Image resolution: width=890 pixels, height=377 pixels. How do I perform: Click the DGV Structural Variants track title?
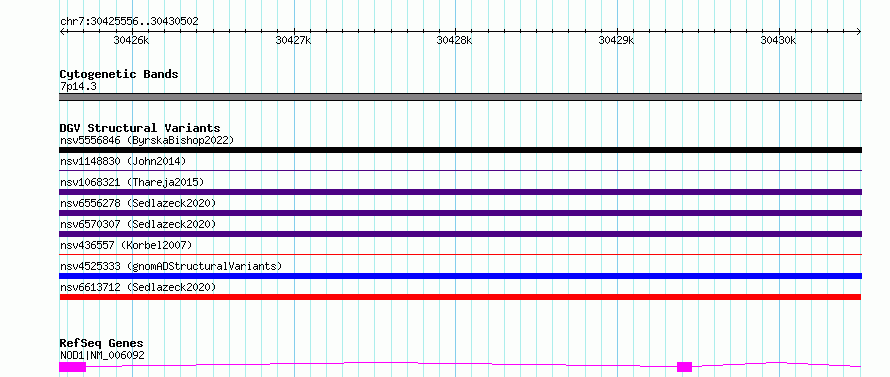pyautogui.click(x=140, y=128)
